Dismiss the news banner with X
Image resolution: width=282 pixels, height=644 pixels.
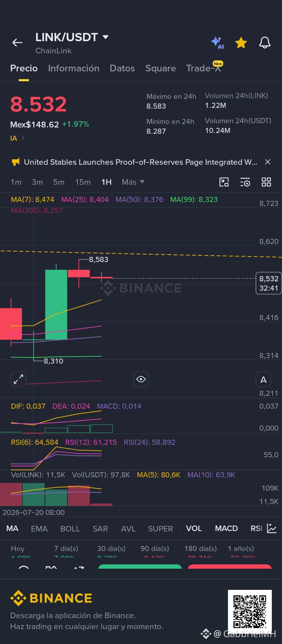pyautogui.click(x=268, y=162)
